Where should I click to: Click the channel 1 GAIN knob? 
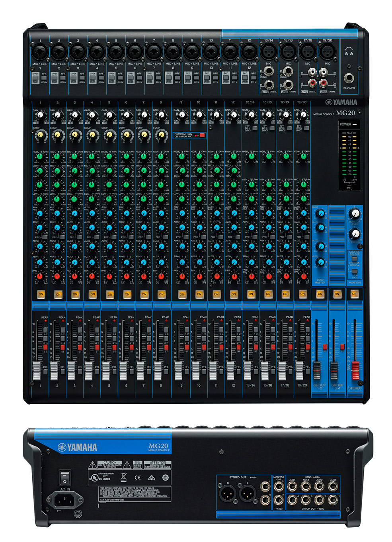40,115
